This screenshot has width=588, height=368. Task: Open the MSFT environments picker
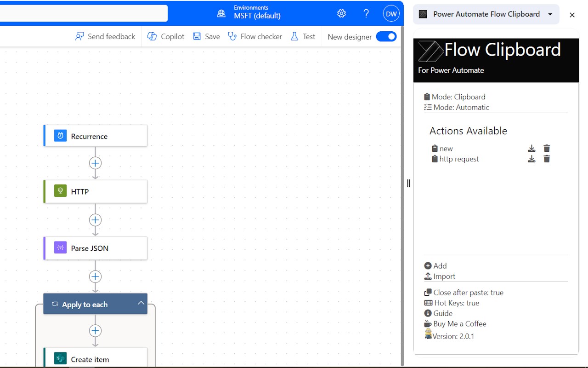pyautogui.click(x=251, y=13)
